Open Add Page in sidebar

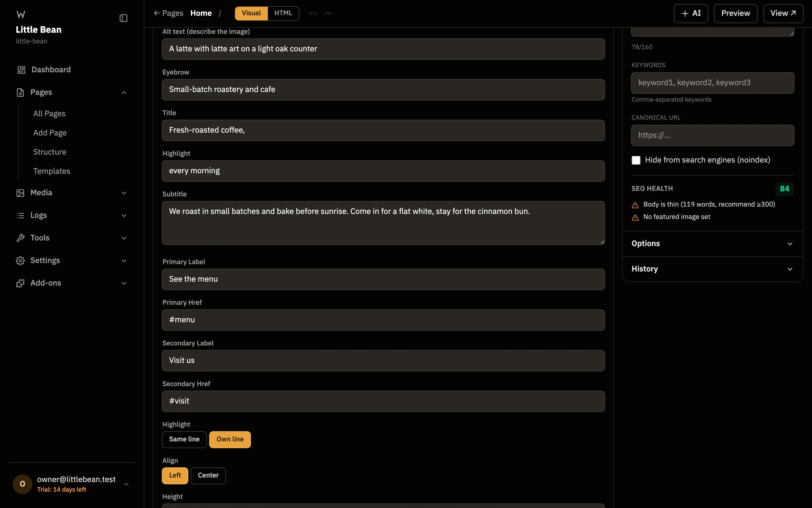(50, 133)
